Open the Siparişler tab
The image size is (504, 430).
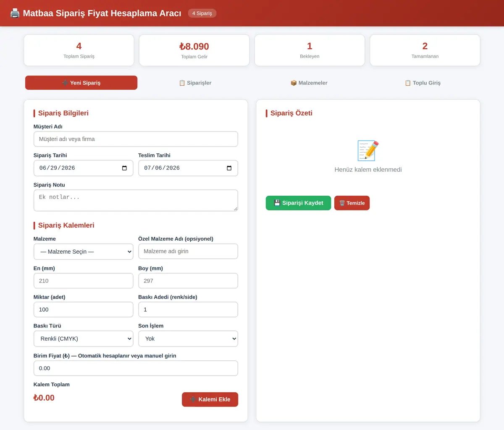point(195,83)
